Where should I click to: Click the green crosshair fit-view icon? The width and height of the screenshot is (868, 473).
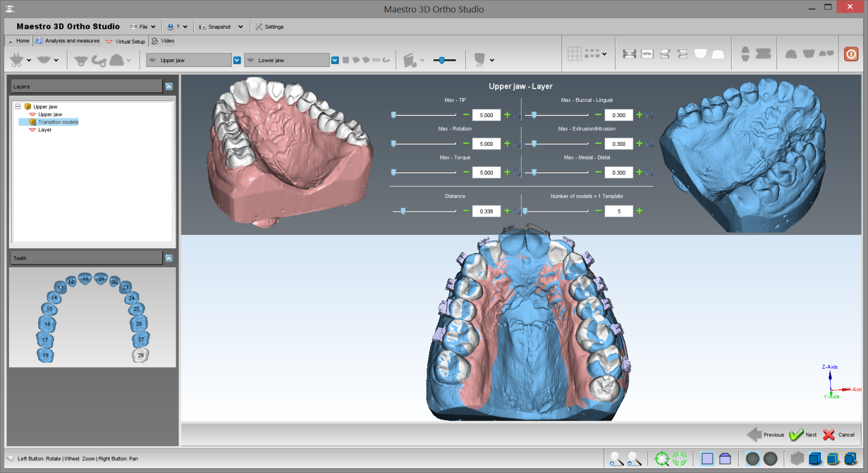662,459
